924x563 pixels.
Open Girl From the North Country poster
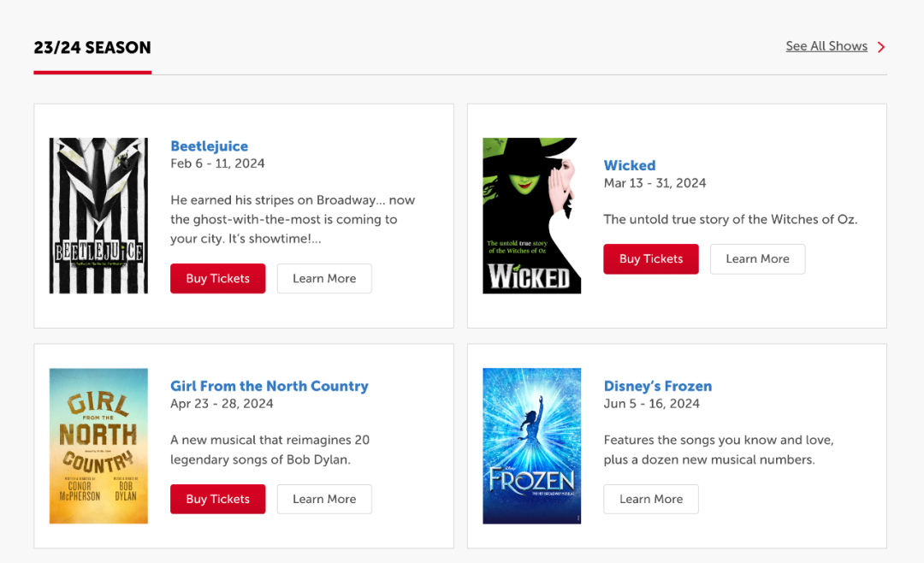(98, 446)
